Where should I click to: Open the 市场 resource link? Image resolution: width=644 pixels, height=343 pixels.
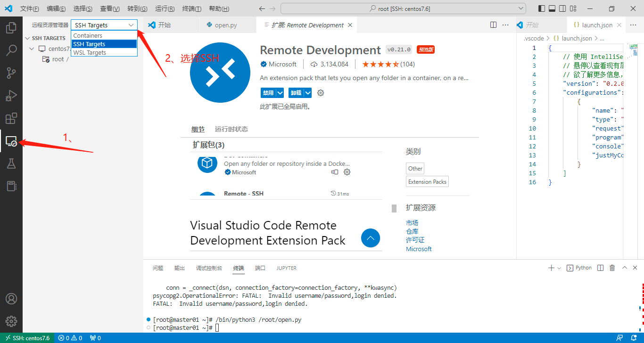click(x=412, y=223)
